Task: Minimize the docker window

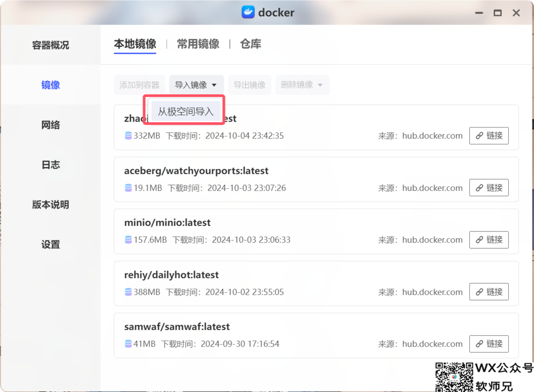Action: 479,13
